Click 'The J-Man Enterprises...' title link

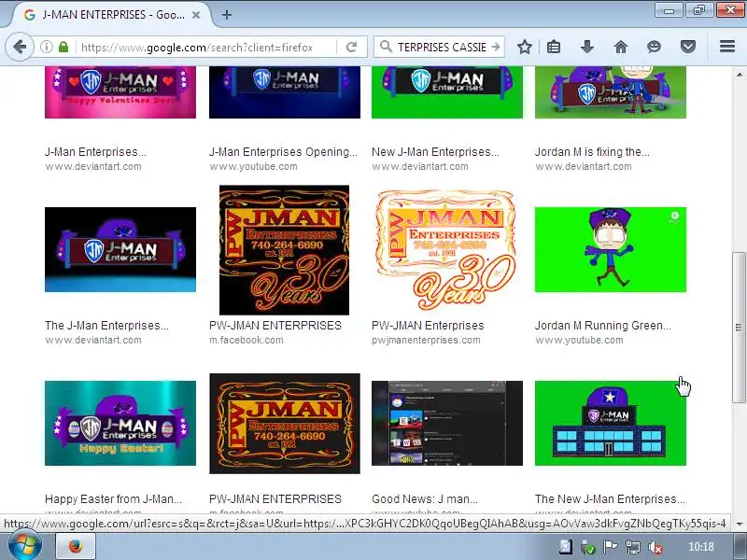coord(106,325)
